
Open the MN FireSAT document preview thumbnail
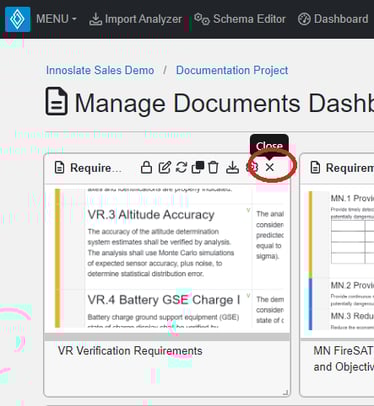coord(341,260)
